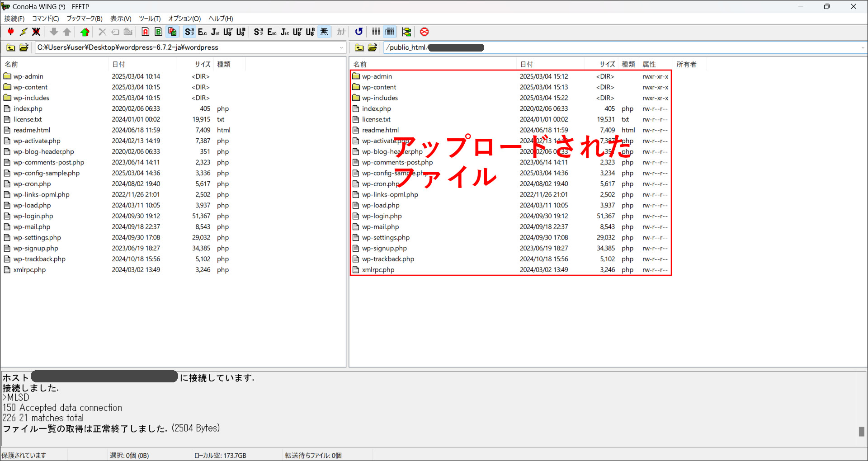The width and height of the screenshot is (868, 461).
Task: Toggle ASCII transfer mode (red A)
Action: pos(145,32)
